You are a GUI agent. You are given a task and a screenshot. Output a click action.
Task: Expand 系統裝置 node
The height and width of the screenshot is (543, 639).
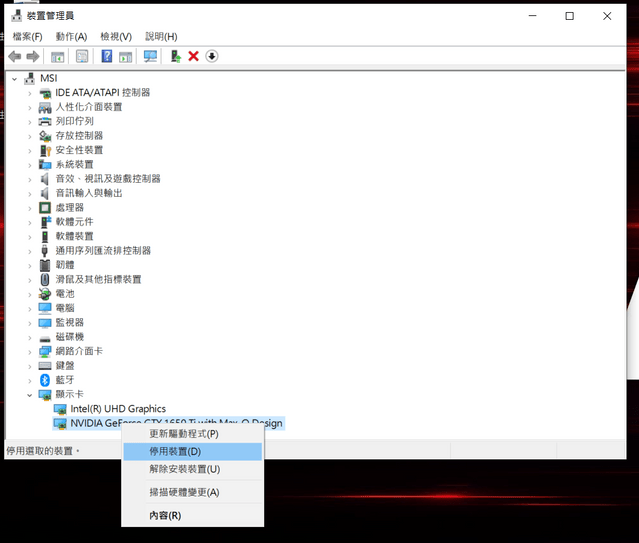[29, 165]
